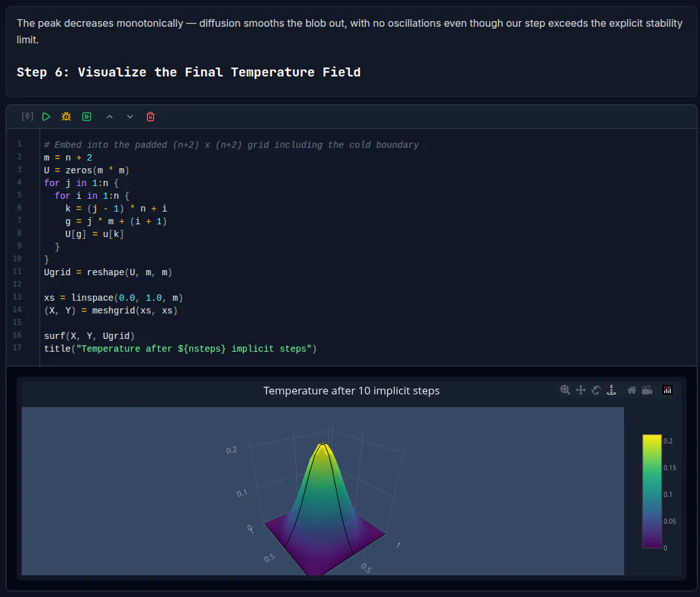The width and height of the screenshot is (700, 597).
Task: Click the 3D temperature surface peak
Action: [x=323, y=445]
